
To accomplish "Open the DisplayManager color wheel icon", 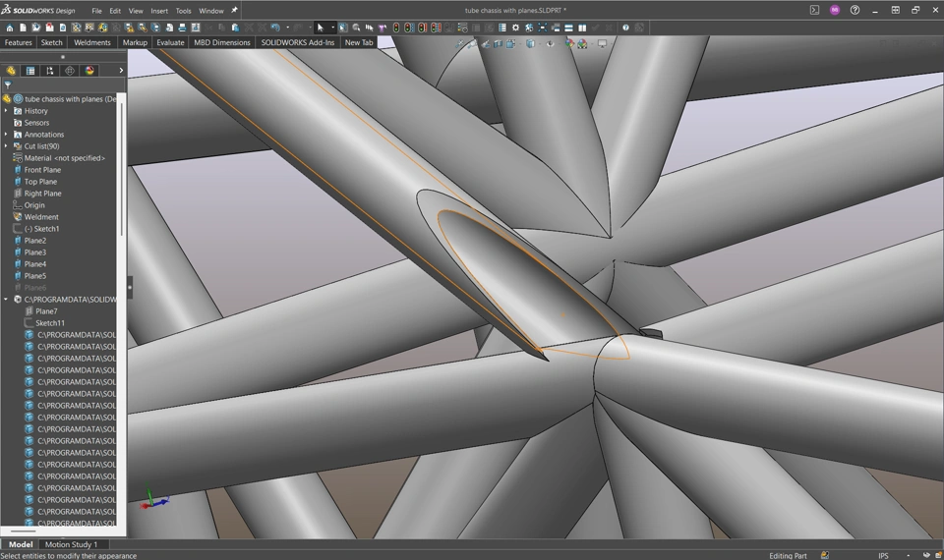I will 89,71.
